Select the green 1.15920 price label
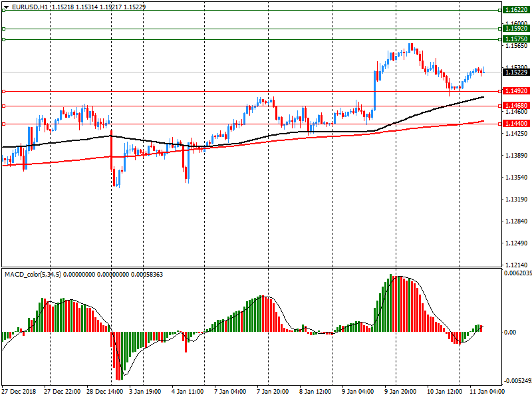532x399 pixels. 516,29
